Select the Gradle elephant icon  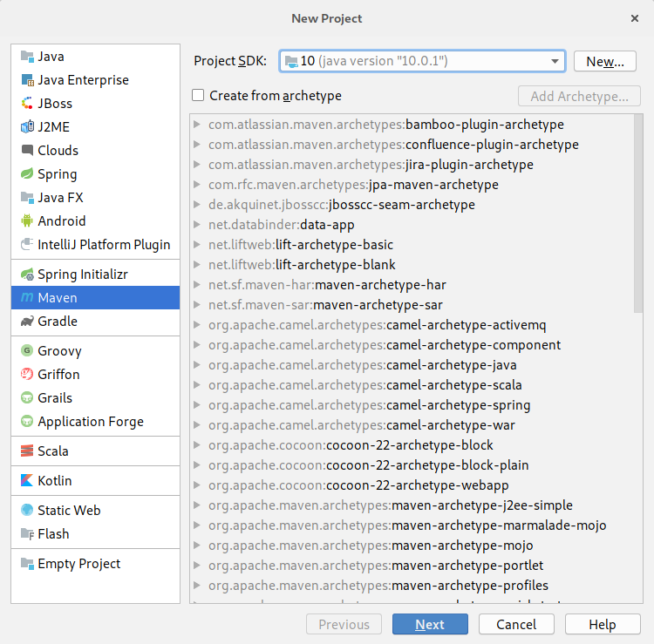[x=26, y=322]
